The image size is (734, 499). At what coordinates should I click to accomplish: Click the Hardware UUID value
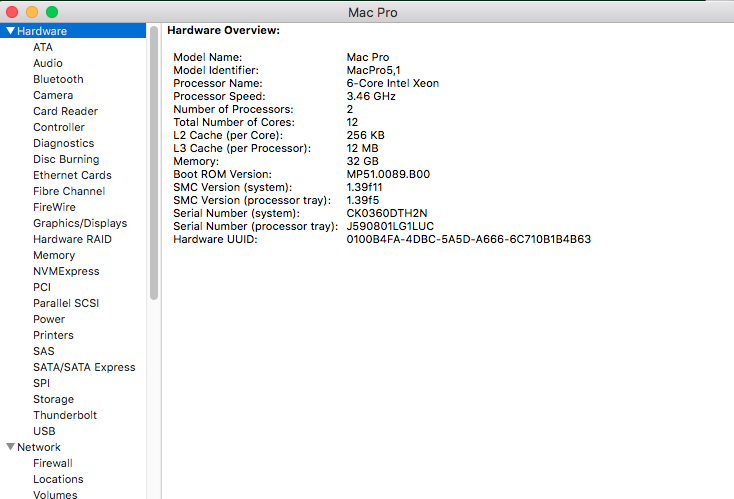[469, 239]
